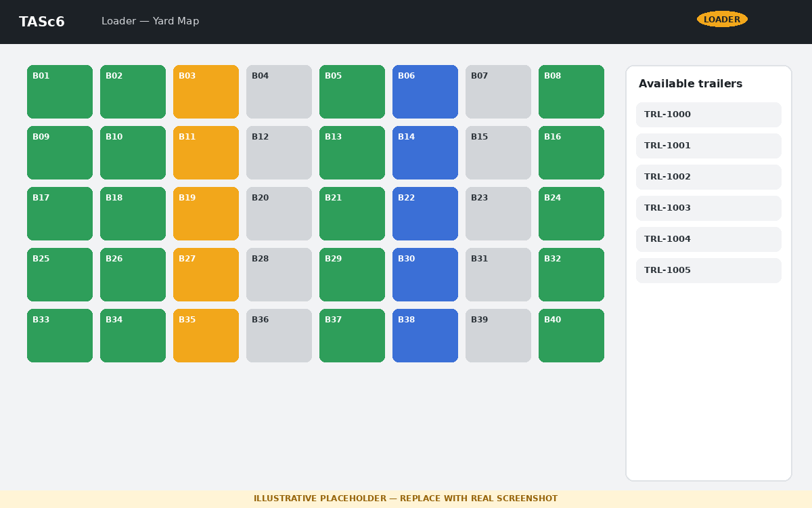Select blue bay B22

pos(425,214)
